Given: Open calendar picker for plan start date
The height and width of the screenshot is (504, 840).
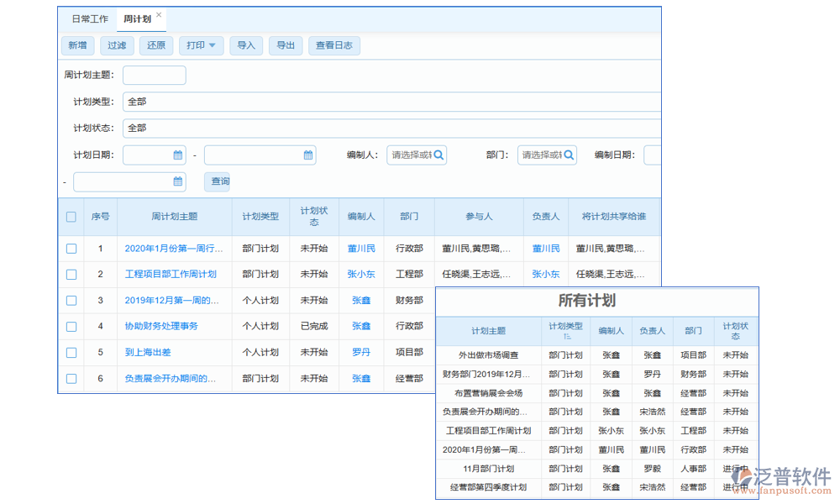Looking at the screenshot, I should click(178, 155).
